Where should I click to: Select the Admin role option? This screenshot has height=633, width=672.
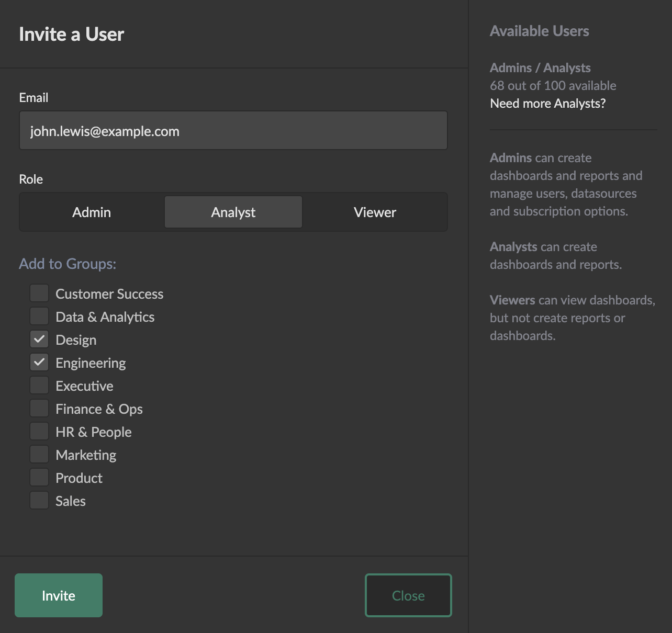click(92, 212)
